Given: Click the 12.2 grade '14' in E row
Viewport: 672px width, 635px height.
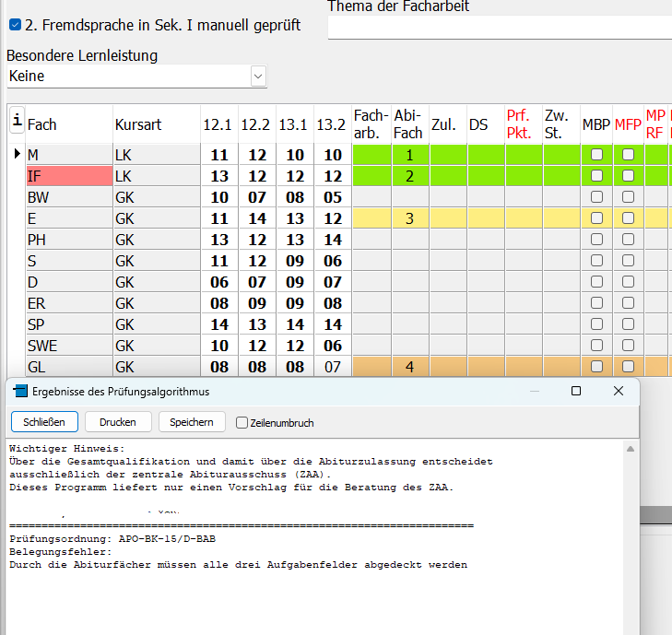Looking at the screenshot, I should tap(257, 218).
